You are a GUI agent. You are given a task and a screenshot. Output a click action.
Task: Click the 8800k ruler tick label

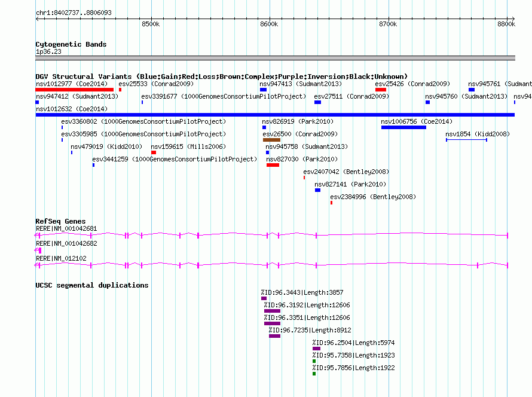tap(506, 24)
